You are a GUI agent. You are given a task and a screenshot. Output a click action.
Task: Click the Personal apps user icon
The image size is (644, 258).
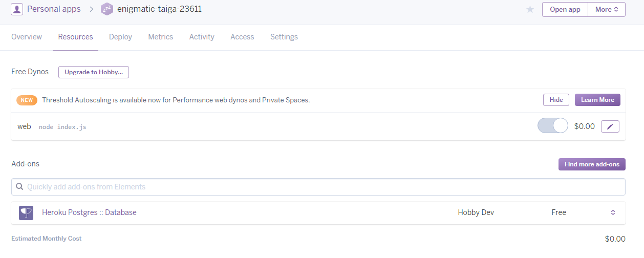click(x=17, y=9)
